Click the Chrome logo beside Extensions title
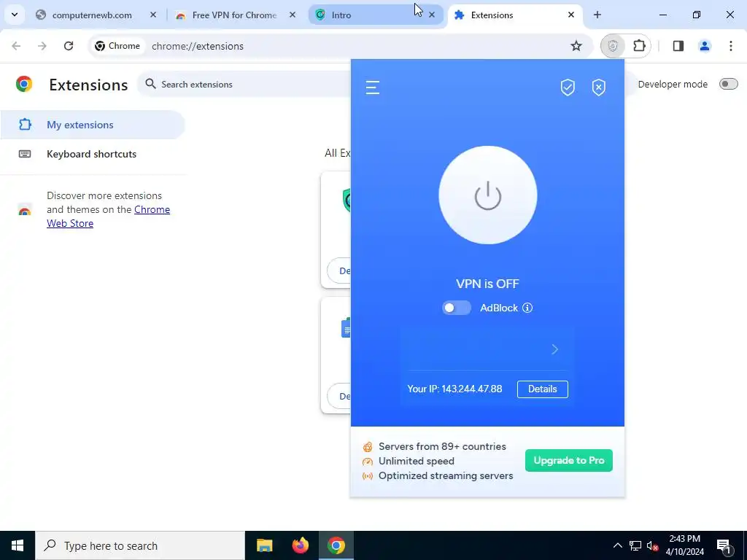This screenshot has height=560, width=747. point(24,85)
